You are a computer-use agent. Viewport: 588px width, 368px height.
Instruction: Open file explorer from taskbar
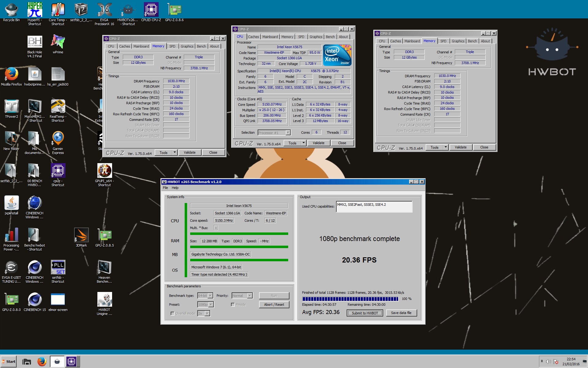coord(27,362)
